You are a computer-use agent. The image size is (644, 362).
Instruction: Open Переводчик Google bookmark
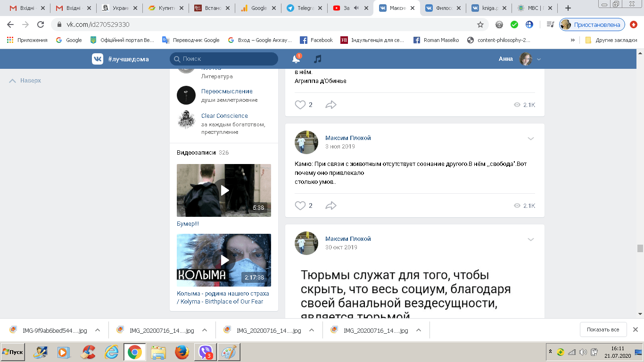point(191,40)
